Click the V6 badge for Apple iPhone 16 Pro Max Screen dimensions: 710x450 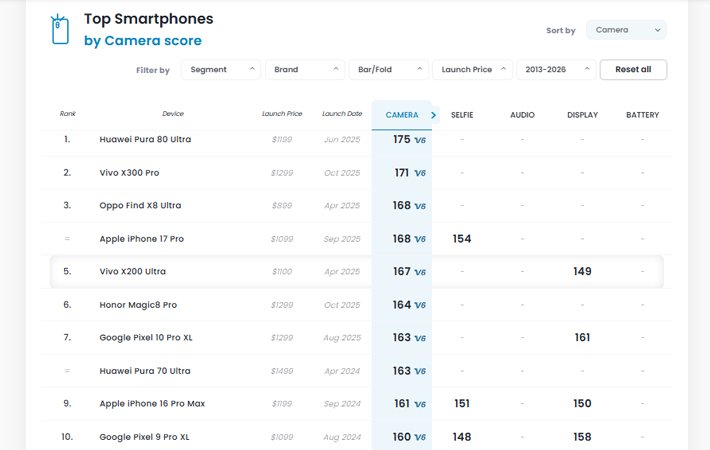[420, 404]
